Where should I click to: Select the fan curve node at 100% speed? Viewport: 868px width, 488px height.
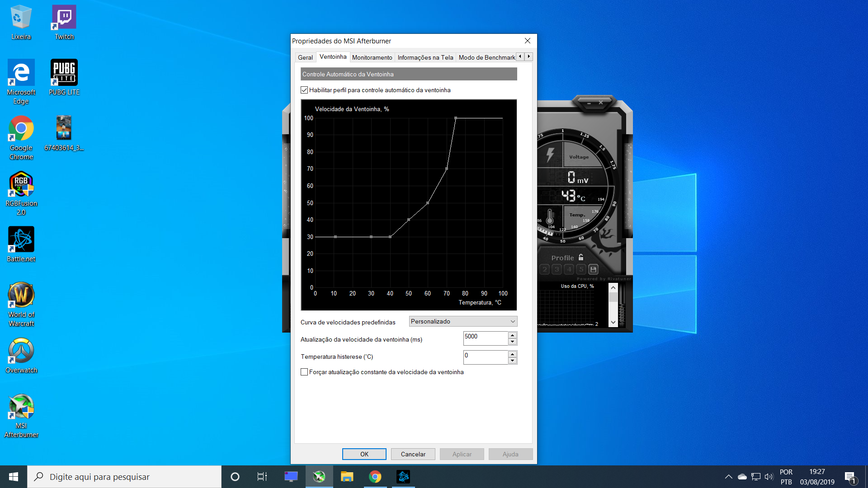coord(456,118)
